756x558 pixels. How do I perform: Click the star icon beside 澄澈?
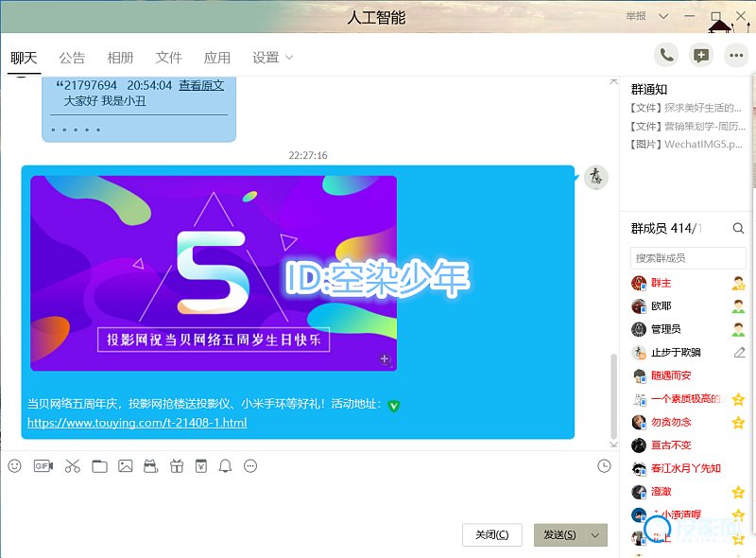(738, 493)
